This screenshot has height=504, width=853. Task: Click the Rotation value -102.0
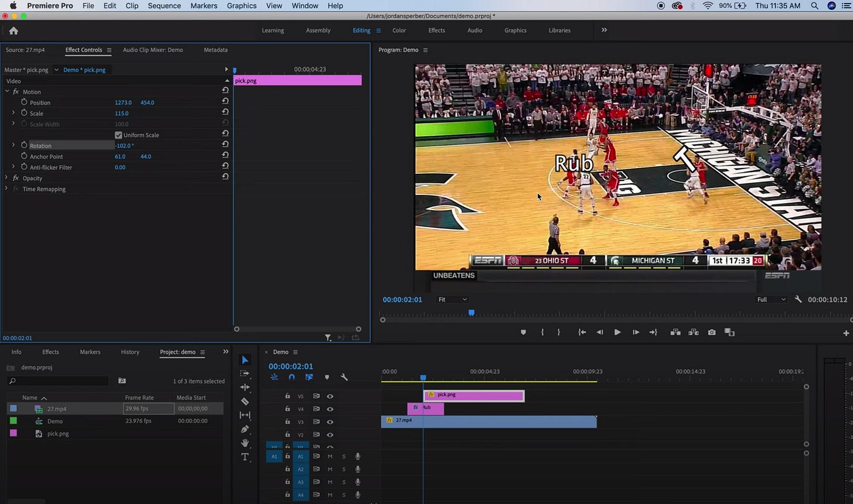pyautogui.click(x=124, y=146)
